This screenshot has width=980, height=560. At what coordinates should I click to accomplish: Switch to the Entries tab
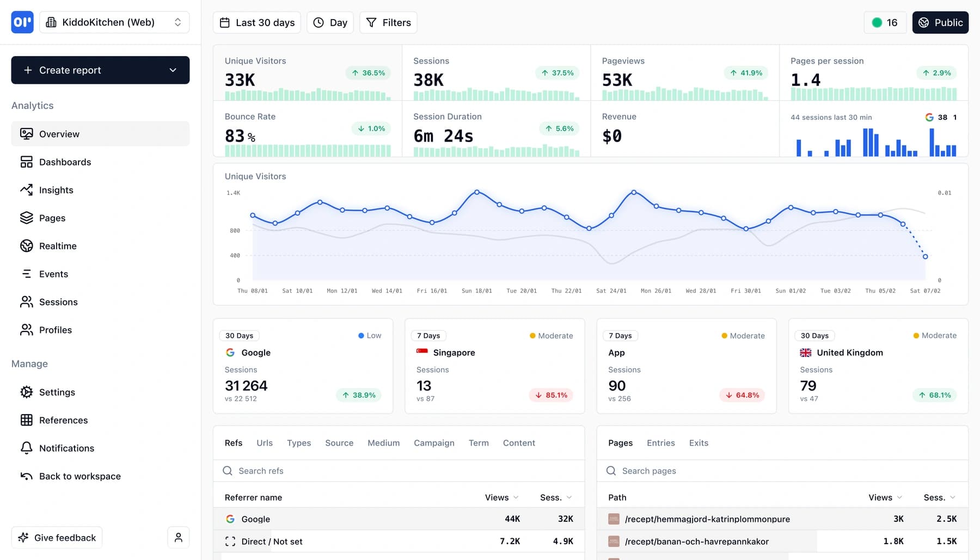pyautogui.click(x=660, y=442)
